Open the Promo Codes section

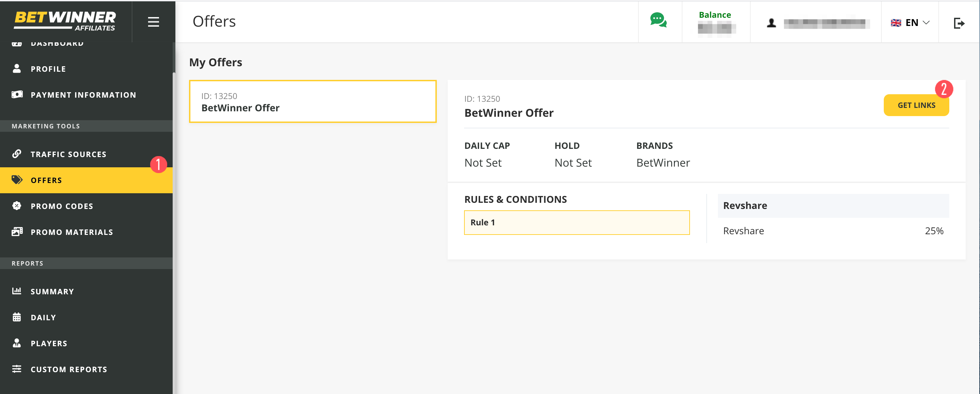click(62, 206)
